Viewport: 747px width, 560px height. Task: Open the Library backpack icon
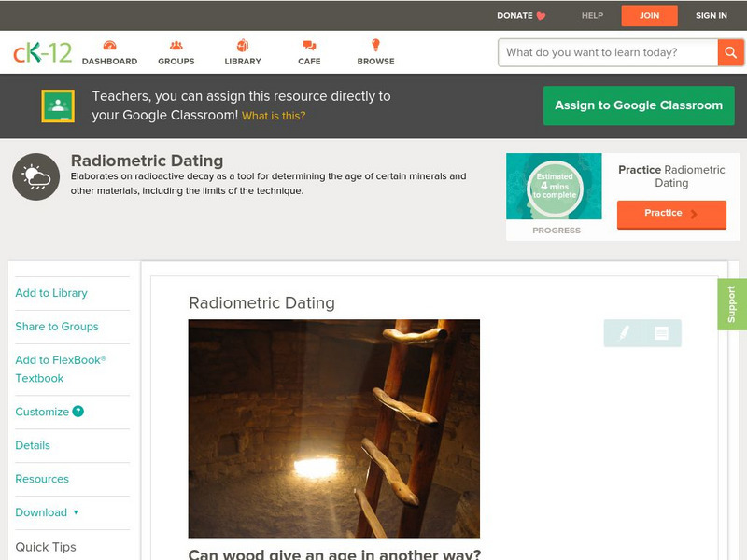tap(243, 45)
